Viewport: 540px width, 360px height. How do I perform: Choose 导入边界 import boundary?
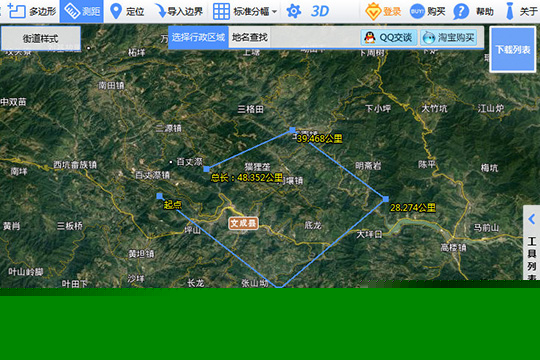(179, 11)
